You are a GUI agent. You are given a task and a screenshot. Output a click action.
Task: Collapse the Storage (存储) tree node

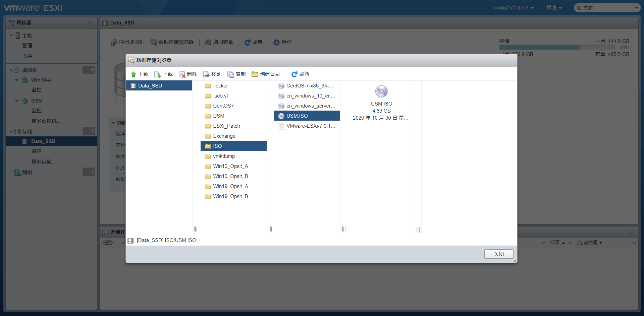point(11,132)
